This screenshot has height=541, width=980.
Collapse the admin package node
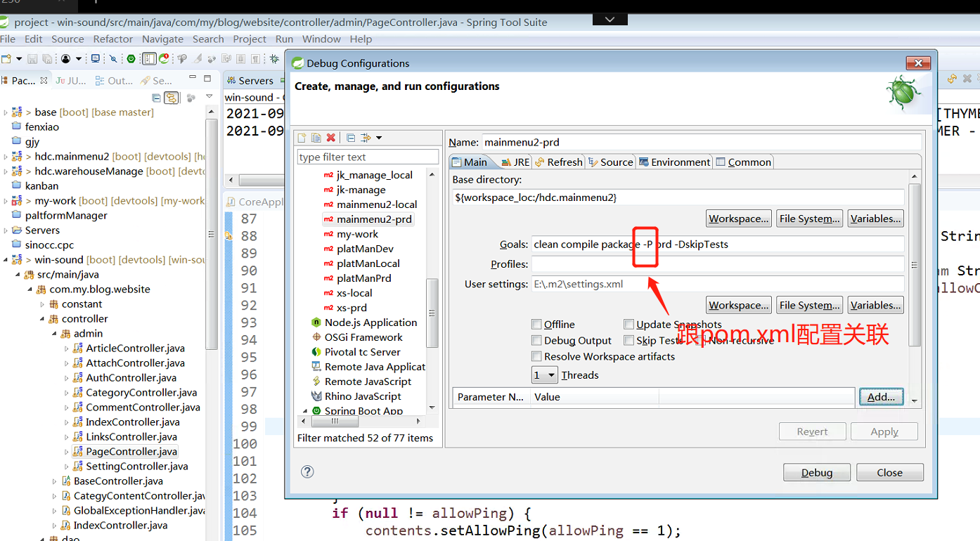click(x=54, y=334)
